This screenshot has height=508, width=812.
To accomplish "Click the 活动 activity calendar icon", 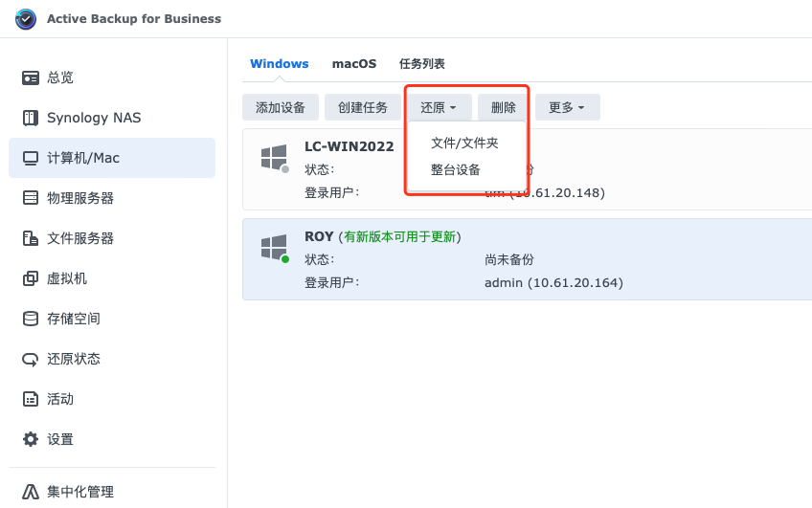I will (31, 399).
